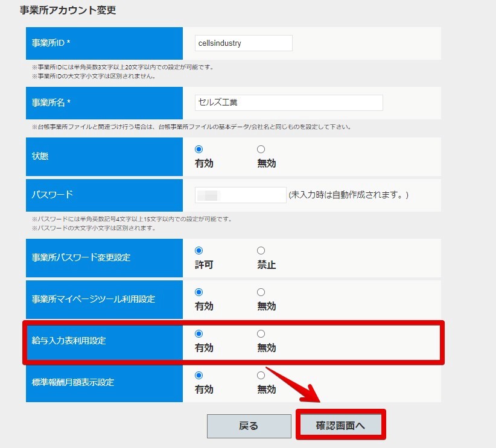Click the 無効 label in 給与入力表利用設定
Image resolution: width=496 pixels, height=448 pixels.
[266, 348]
